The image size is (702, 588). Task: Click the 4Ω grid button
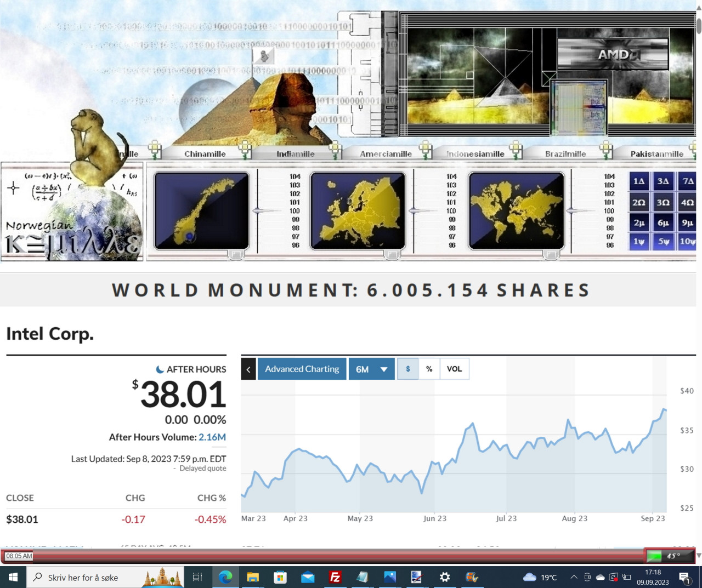(x=688, y=202)
